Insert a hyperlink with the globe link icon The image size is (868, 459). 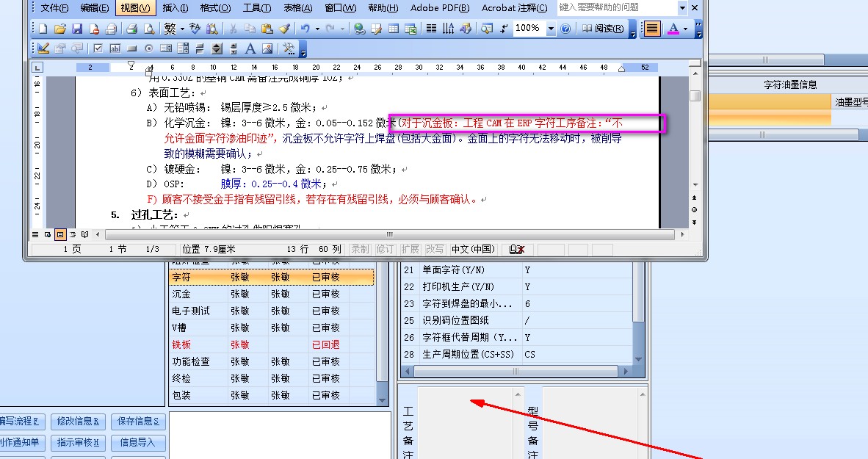360,28
